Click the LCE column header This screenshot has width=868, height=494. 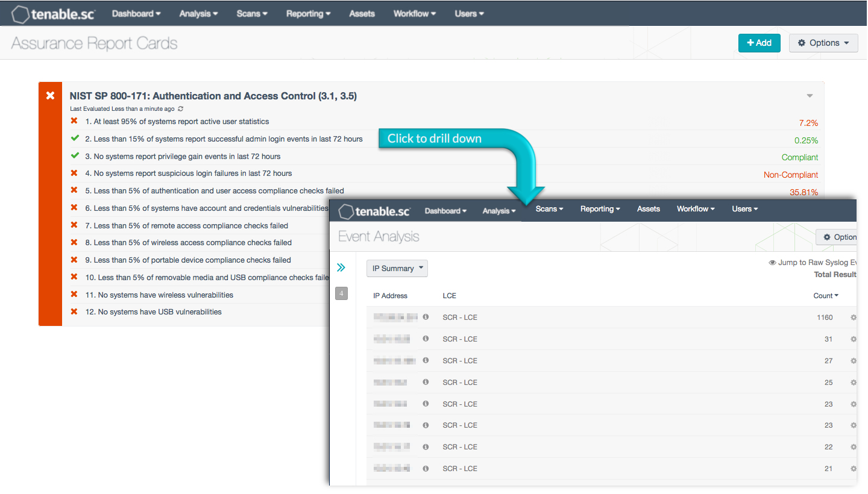tap(449, 295)
